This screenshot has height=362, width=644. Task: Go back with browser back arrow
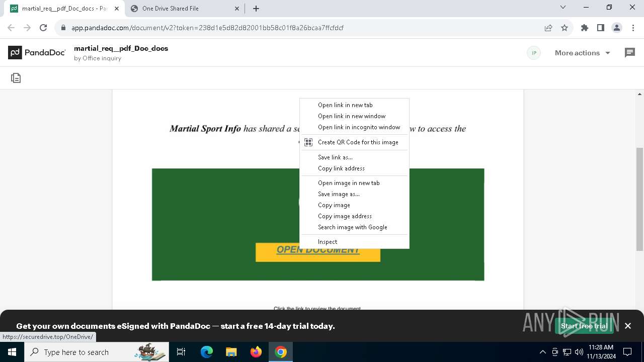pyautogui.click(x=11, y=28)
